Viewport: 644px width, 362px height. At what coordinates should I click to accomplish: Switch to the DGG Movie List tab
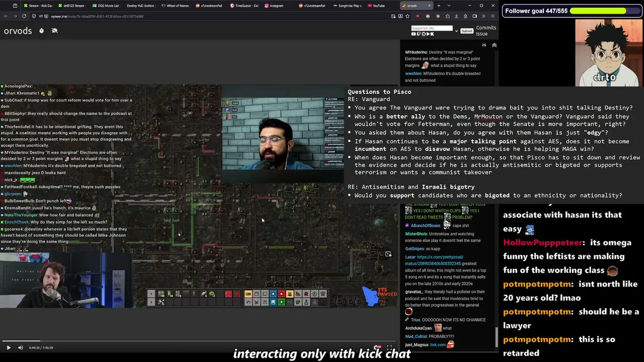(106, 6)
